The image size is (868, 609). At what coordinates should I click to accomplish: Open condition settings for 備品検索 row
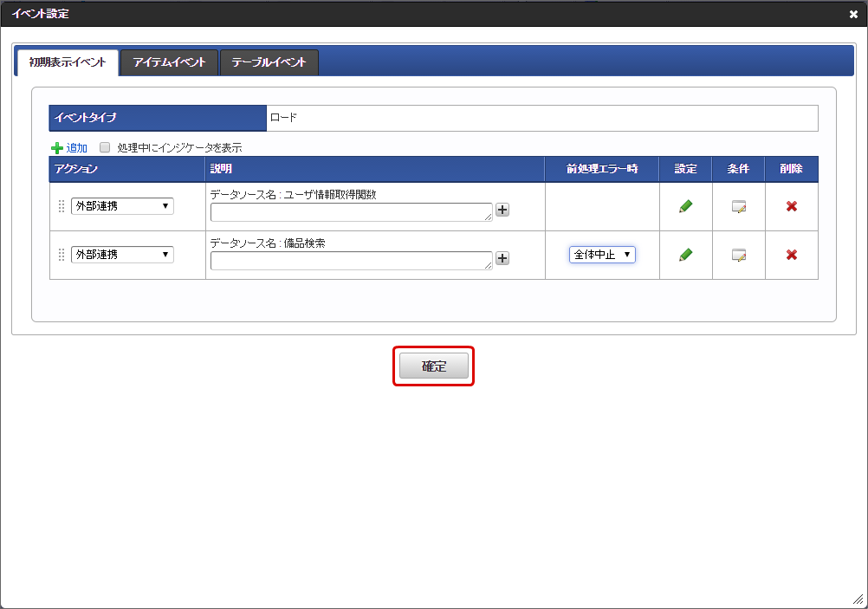point(738,255)
